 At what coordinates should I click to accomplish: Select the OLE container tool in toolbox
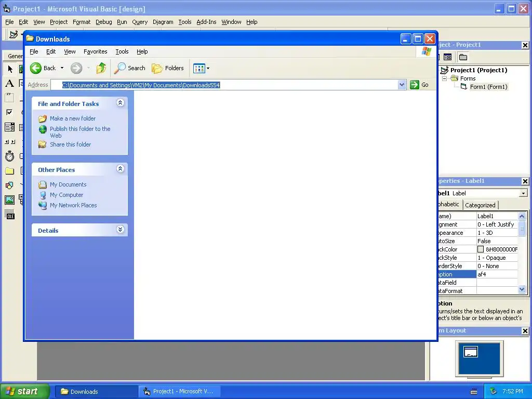(10, 215)
